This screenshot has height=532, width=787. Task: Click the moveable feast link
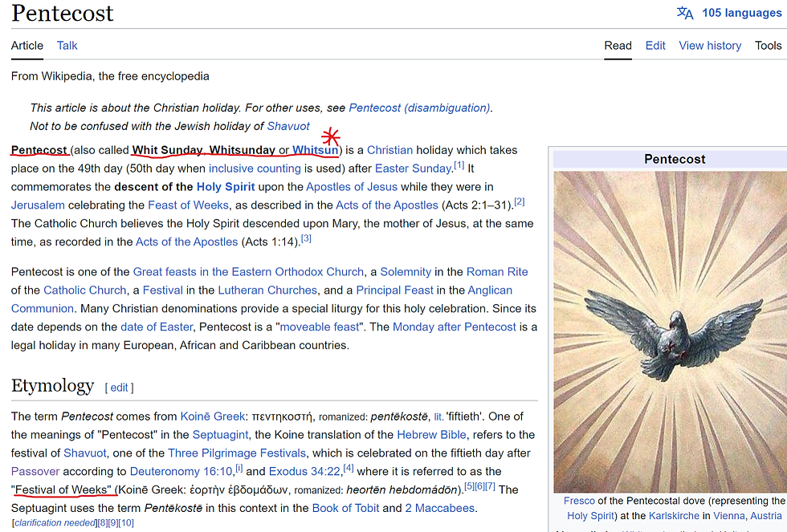coord(320,327)
